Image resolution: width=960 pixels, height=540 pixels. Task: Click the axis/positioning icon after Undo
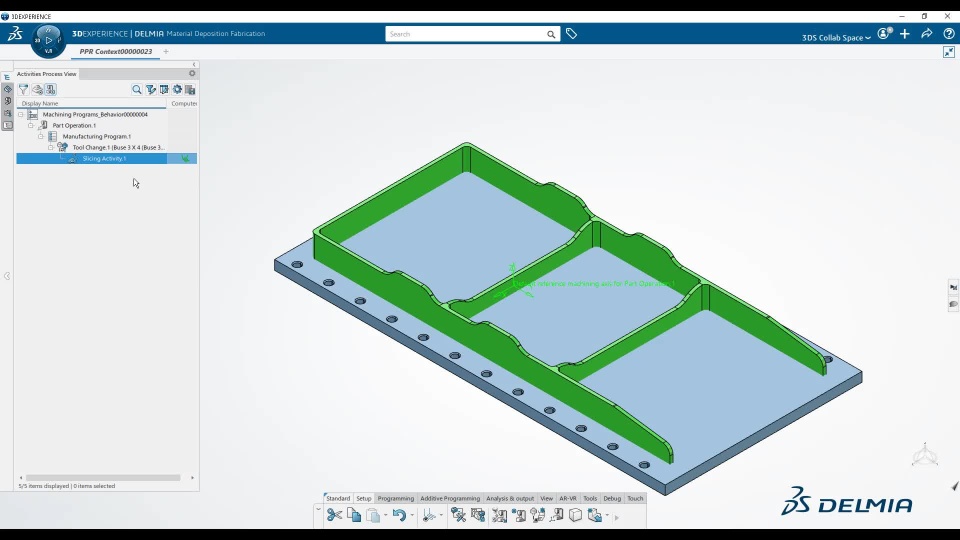pyautogui.click(x=429, y=515)
